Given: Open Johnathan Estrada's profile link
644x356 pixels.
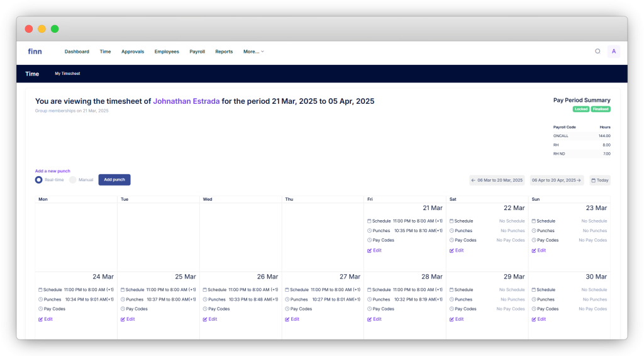Looking at the screenshot, I should [186, 101].
